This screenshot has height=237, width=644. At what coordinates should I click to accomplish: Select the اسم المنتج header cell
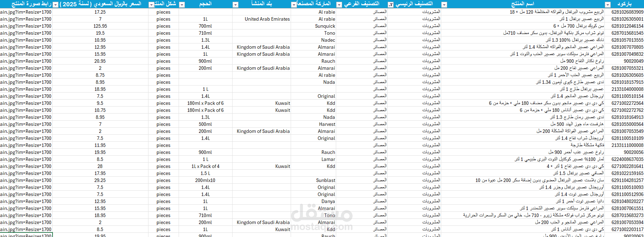pyautogui.click(x=522, y=4)
